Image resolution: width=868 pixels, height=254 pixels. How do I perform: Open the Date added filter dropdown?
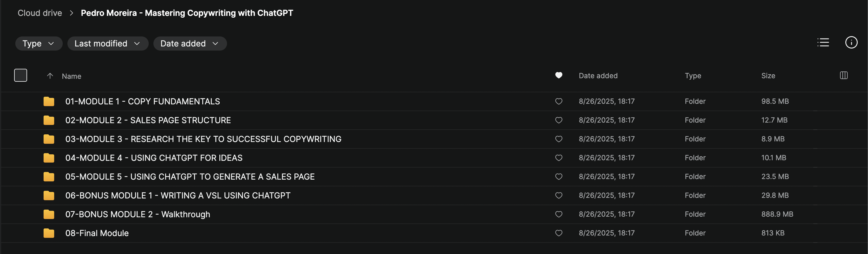190,44
